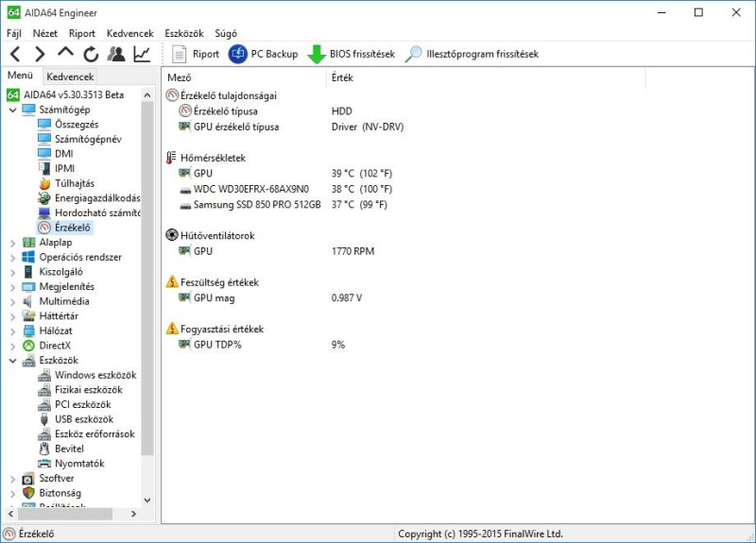Viewport: 756px width, 543px height.
Task: Click the Nyomtatók printer icon
Action: (44, 464)
